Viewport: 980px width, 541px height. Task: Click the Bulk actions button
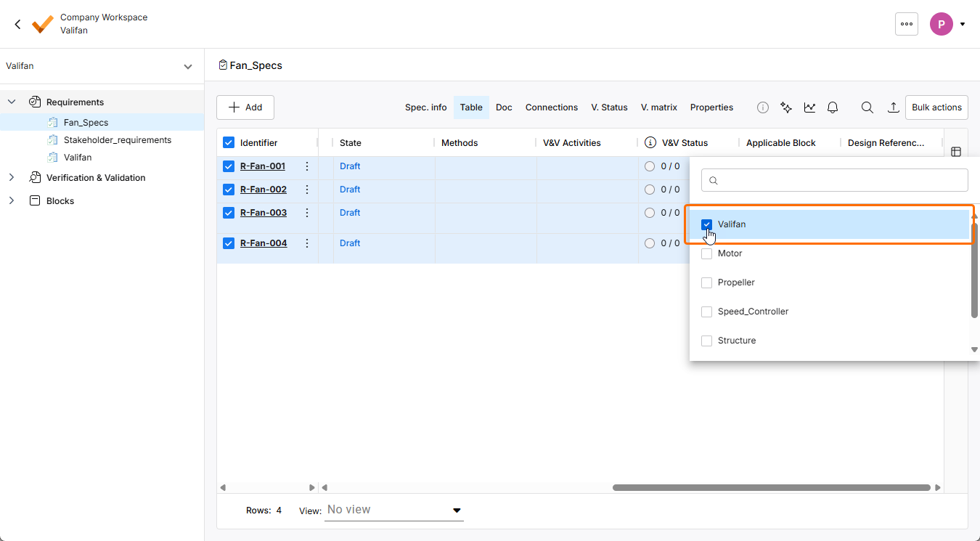pyautogui.click(x=936, y=107)
